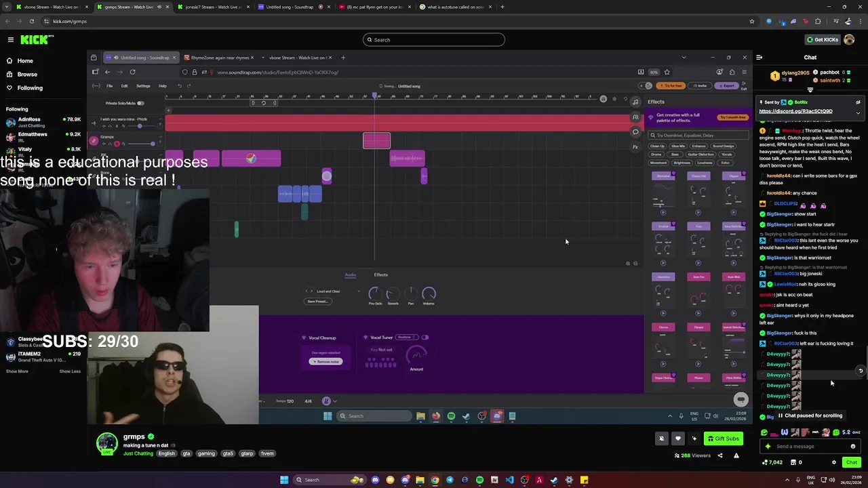
Task: Select the Drums effects filter tag
Action: [656, 155]
